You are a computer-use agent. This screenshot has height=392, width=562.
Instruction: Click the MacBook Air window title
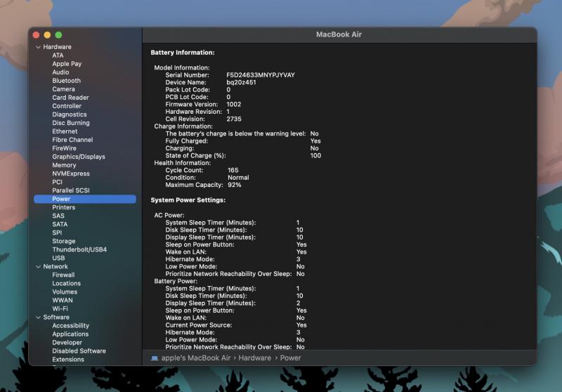click(x=339, y=34)
